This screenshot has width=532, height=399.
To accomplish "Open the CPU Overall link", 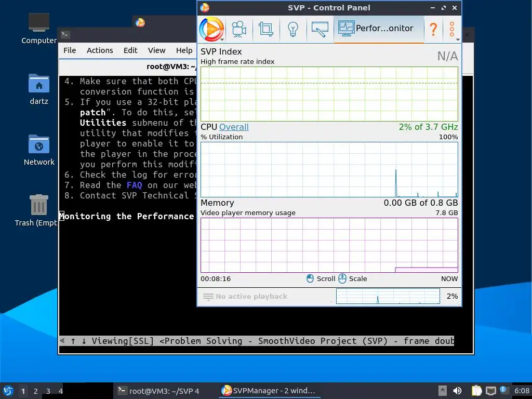I will pyautogui.click(x=234, y=127).
